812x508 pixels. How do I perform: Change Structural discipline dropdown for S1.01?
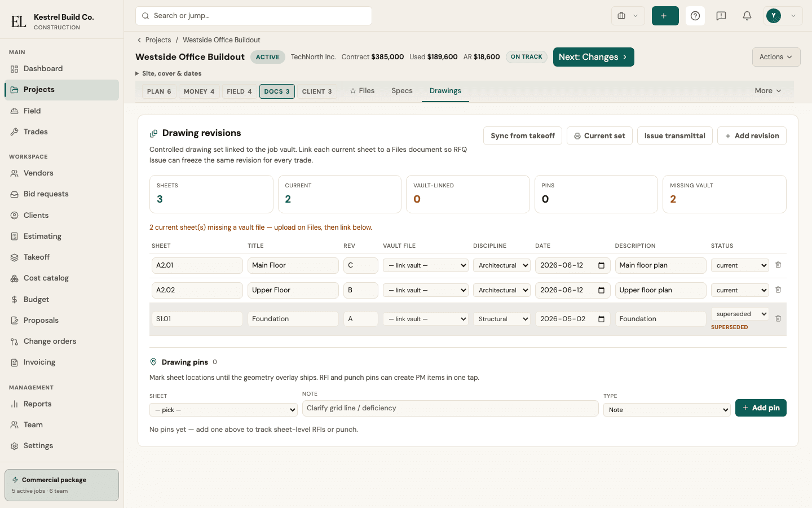coord(502,319)
